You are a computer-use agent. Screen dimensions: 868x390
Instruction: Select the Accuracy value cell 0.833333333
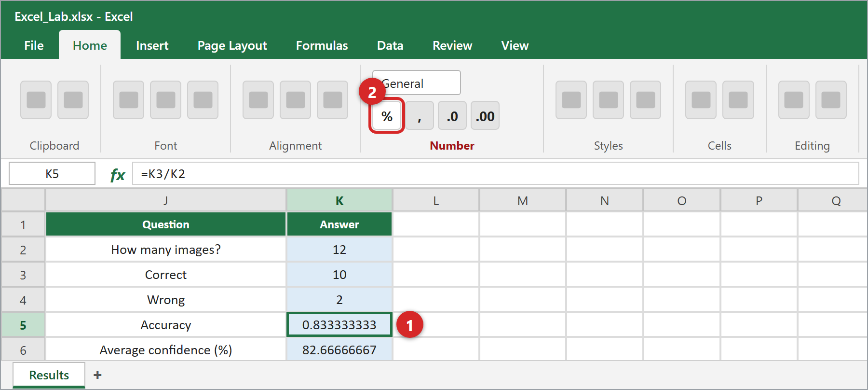[x=339, y=325]
